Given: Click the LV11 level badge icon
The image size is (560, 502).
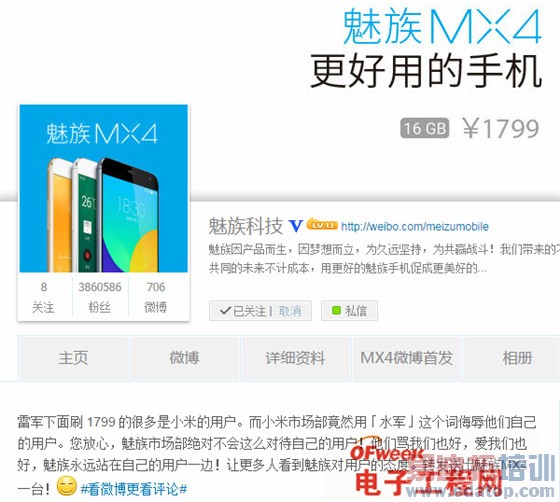Looking at the screenshot, I should 322,224.
